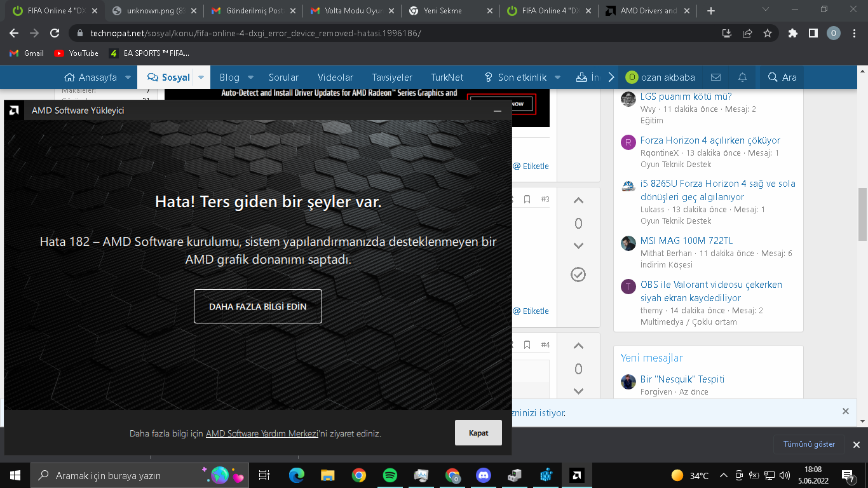The height and width of the screenshot is (488, 868).
Task: Open Videolar in the navigation bar
Action: [x=336, y=78]
